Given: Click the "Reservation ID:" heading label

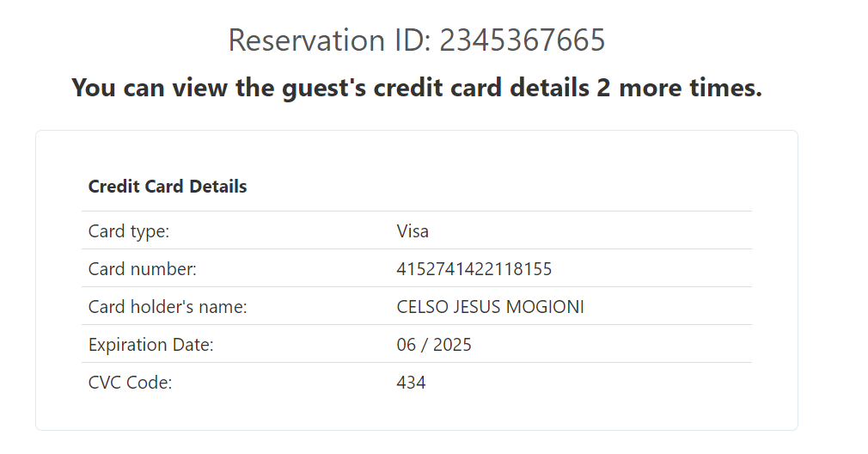Looking at the screenshot, I should click(x=330, y=40).
